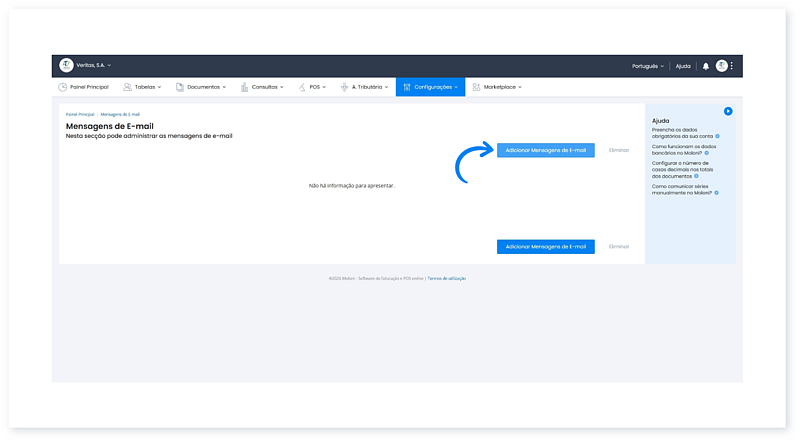
Task: Open the POS menu
Action: (314, 87)
